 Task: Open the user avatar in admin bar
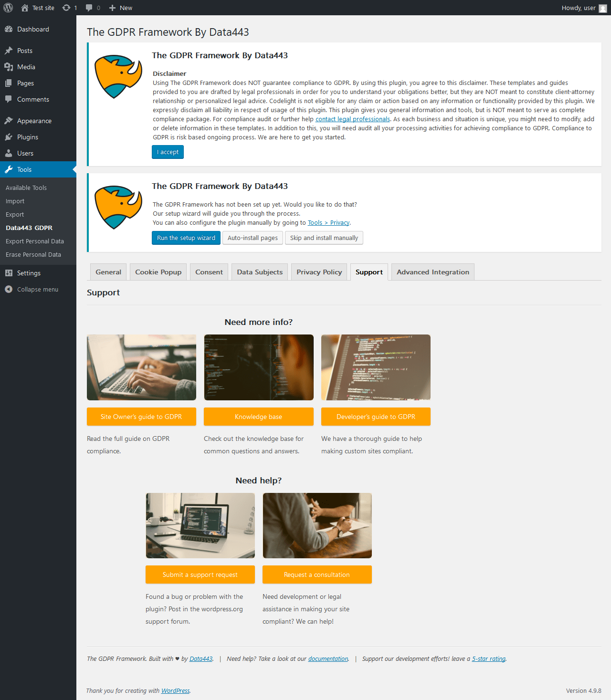click(603, 8)
